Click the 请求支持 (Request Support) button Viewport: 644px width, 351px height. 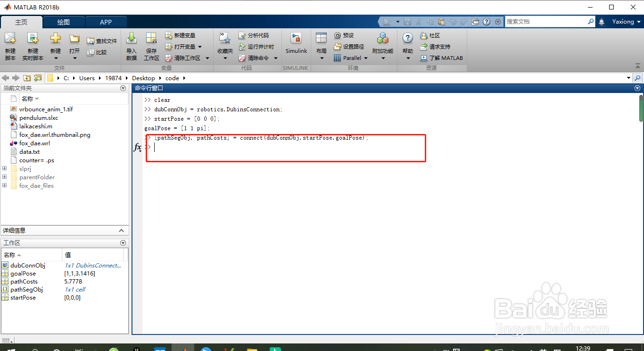435,47
